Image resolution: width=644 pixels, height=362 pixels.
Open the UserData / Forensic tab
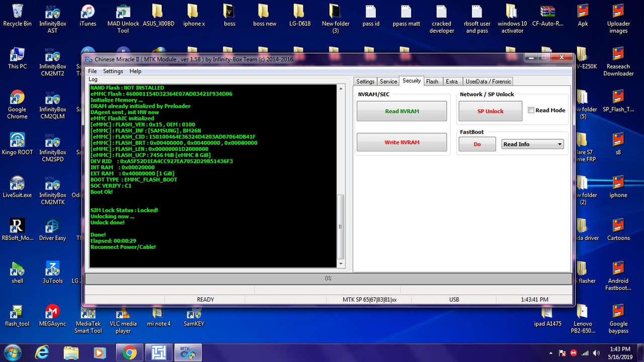click(488, 81)
